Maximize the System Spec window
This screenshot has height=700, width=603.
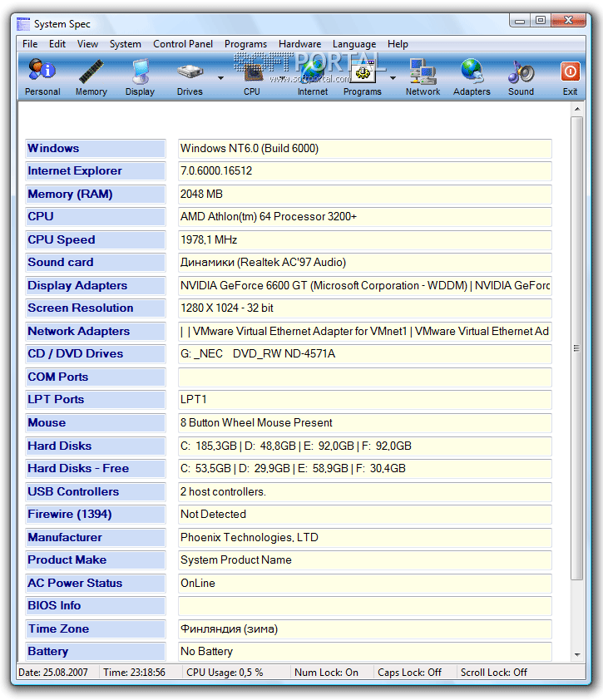click(x=541, y=20)
